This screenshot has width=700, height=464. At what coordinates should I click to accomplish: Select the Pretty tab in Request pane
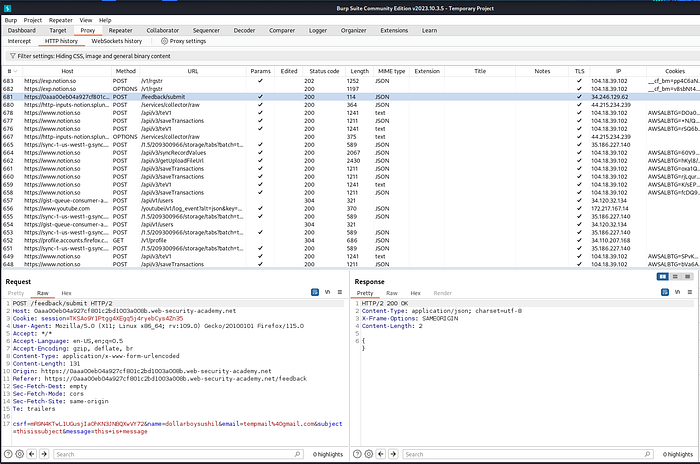(16, 293)
